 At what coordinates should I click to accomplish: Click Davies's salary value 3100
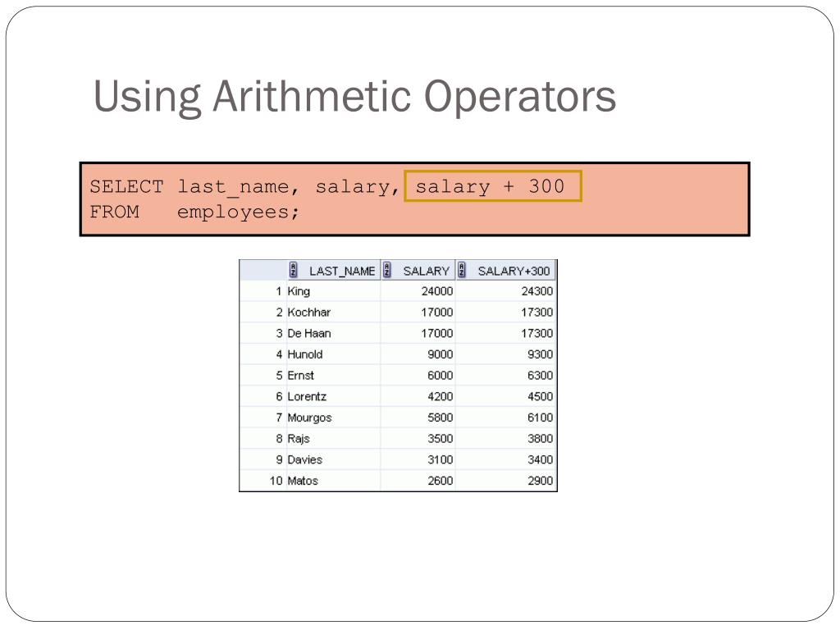pos(440,459)
